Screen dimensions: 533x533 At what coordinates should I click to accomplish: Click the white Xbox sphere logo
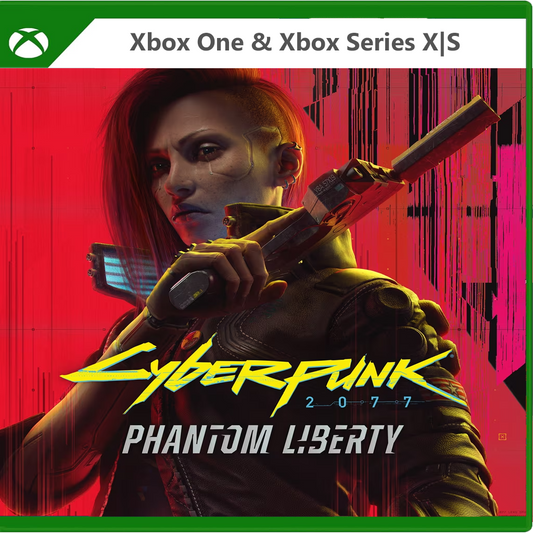(x=29, y=43)
